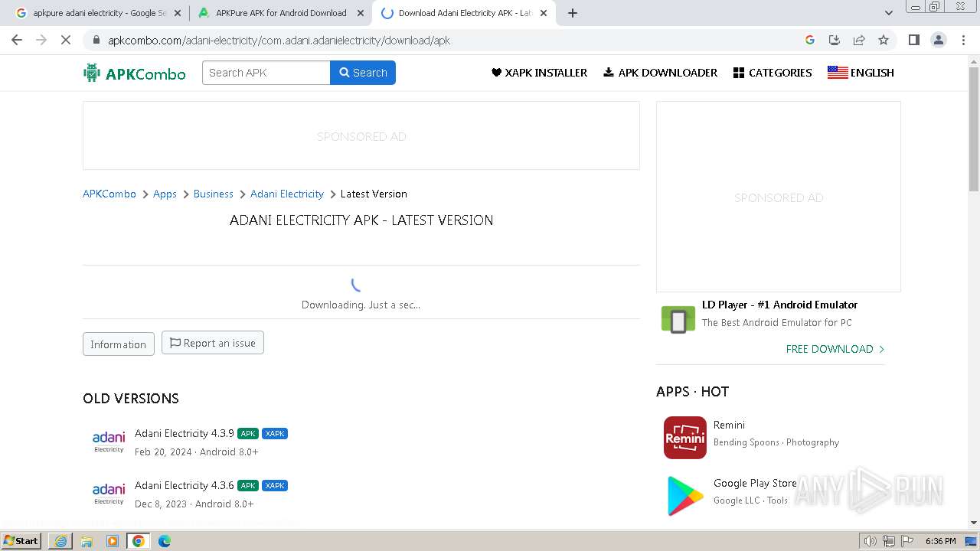Viewport: 980px width, 551px height.
Task: Click the page vertical scrollbar
Action: 974,129
